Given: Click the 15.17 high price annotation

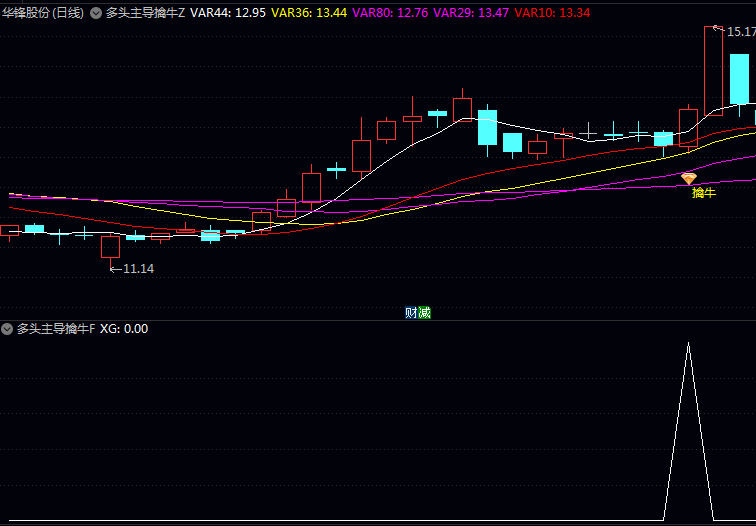Looking at the screenshot, I should tap(740, 32).
